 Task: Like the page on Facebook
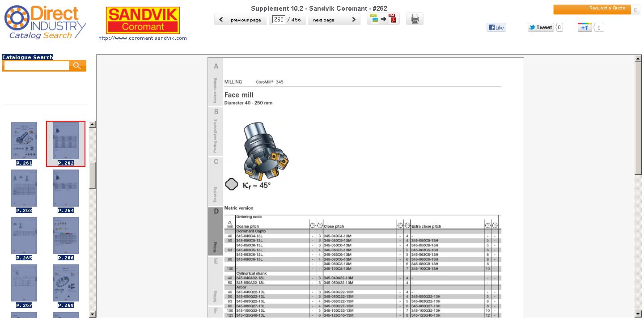tap(496, 28)
